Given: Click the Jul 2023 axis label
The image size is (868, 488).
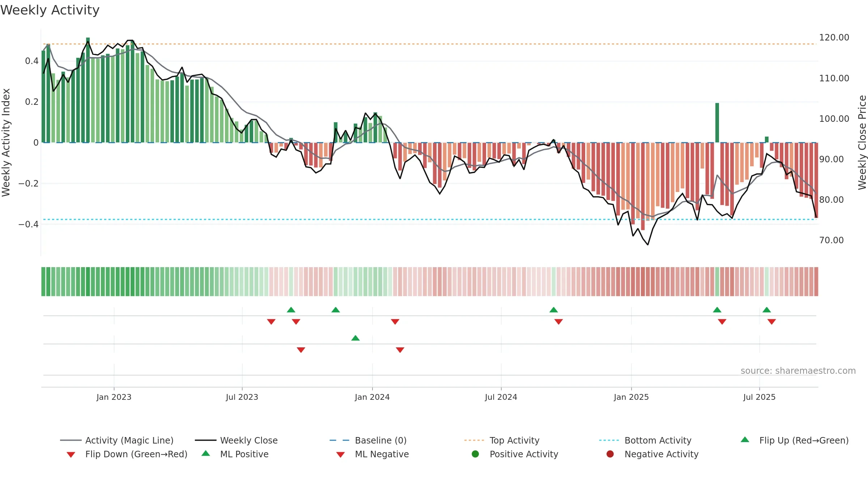Looking at the screenshot, I should [x=242, y=397].
